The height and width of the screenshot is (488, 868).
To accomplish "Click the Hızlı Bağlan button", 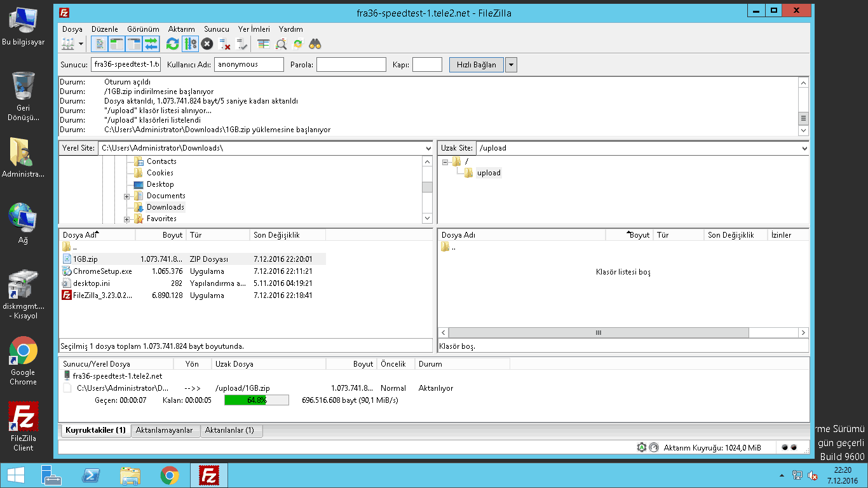I will [477, 65].
